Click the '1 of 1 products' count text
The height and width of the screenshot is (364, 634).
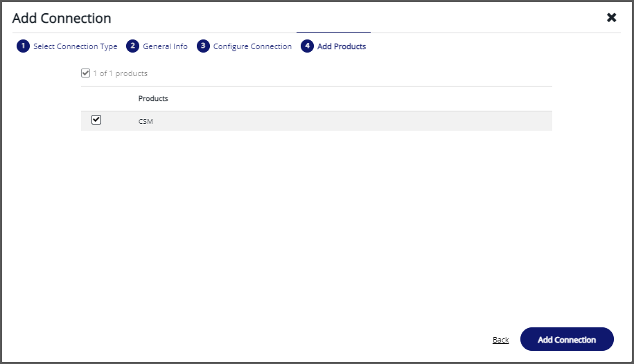point(120,73)
